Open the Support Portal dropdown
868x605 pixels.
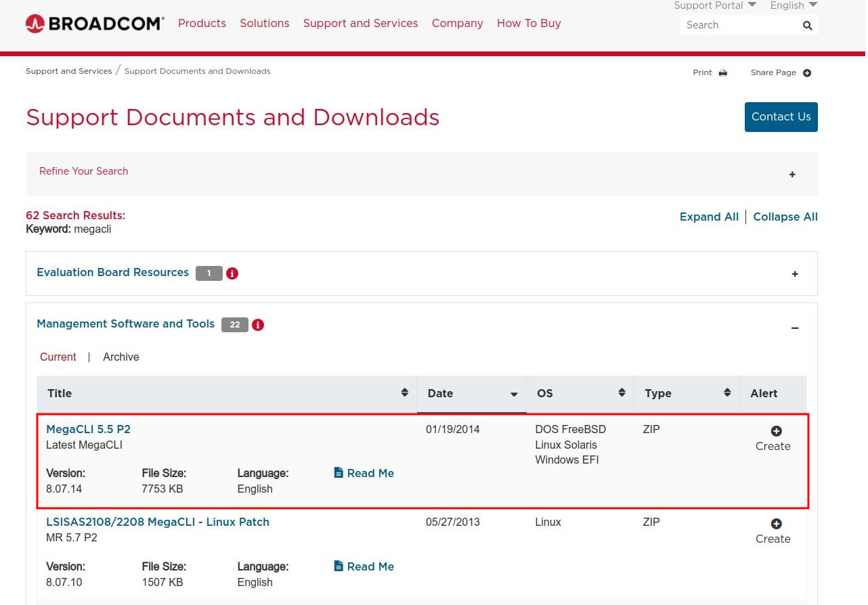point(715,5)
